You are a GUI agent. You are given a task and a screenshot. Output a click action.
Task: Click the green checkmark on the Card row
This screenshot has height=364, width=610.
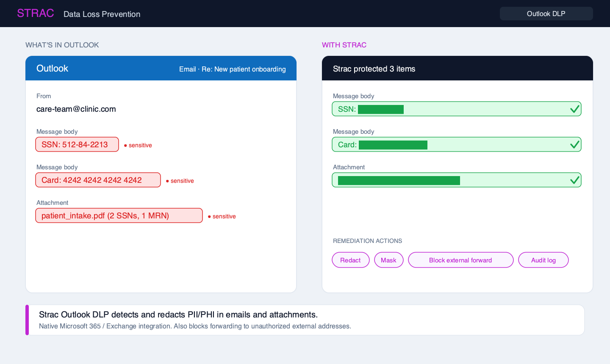pyautogui.click(x=574, y=145)
